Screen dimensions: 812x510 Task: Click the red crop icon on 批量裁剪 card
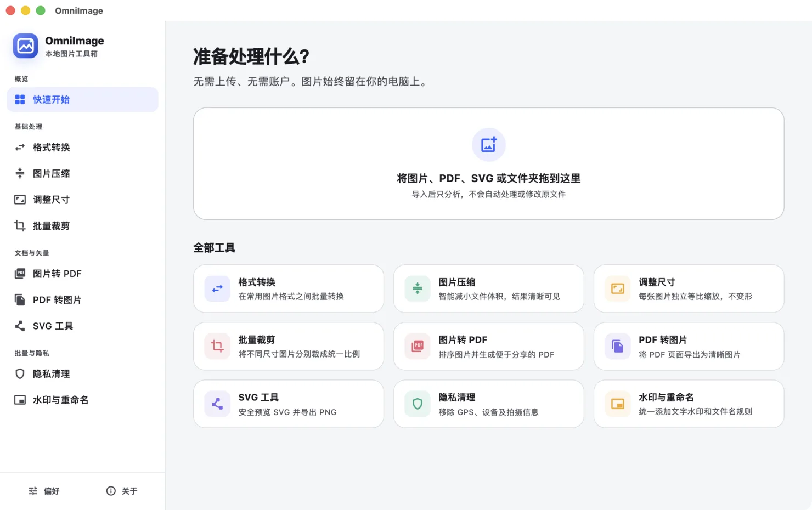pos(217,346)
